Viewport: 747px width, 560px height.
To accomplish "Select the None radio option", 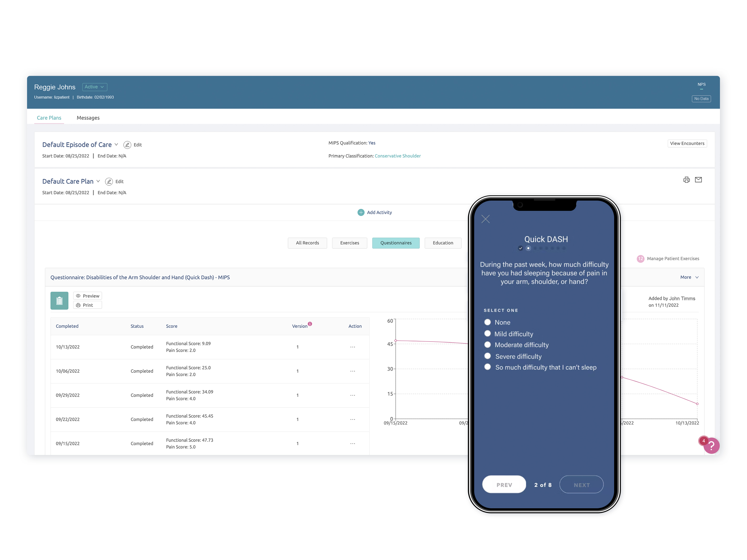I will pos(488,322).
